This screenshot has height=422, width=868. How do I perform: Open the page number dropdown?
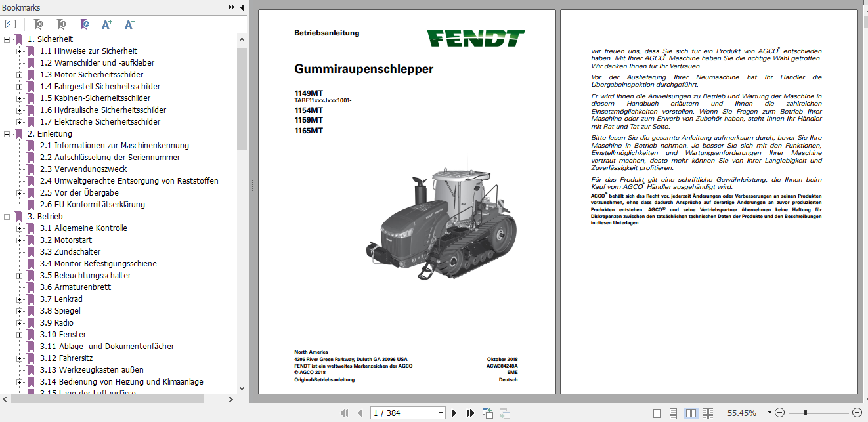point(441,413)
